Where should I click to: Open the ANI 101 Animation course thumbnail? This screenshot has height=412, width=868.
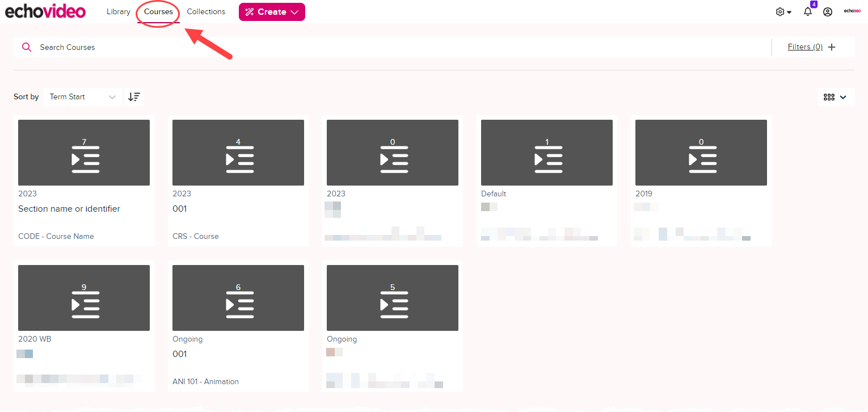238,297
